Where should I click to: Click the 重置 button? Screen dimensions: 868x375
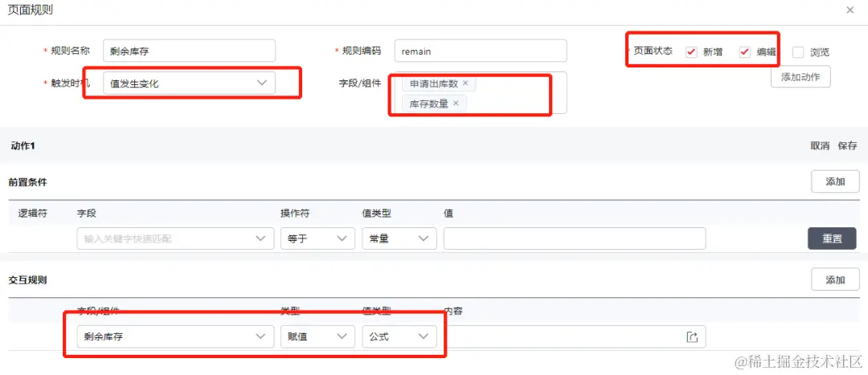[832, 238]
